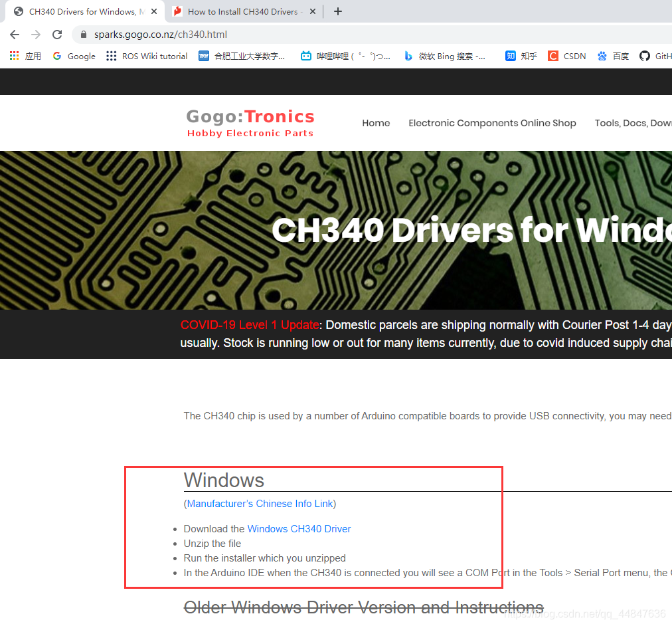Click the lock icon in the address bar
The height and width of the screenshot is (626, 672).
coord(84,35)
